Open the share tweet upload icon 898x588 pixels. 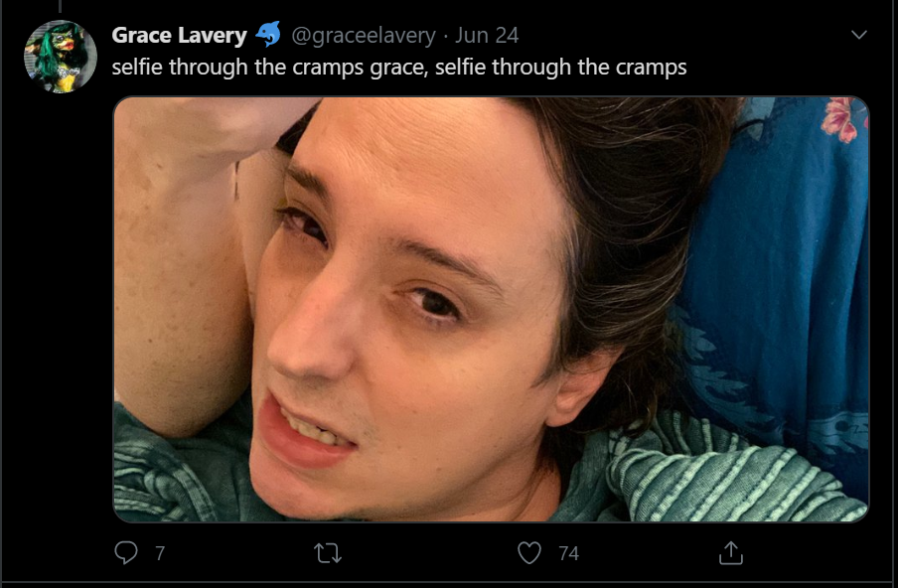point(731,552)
